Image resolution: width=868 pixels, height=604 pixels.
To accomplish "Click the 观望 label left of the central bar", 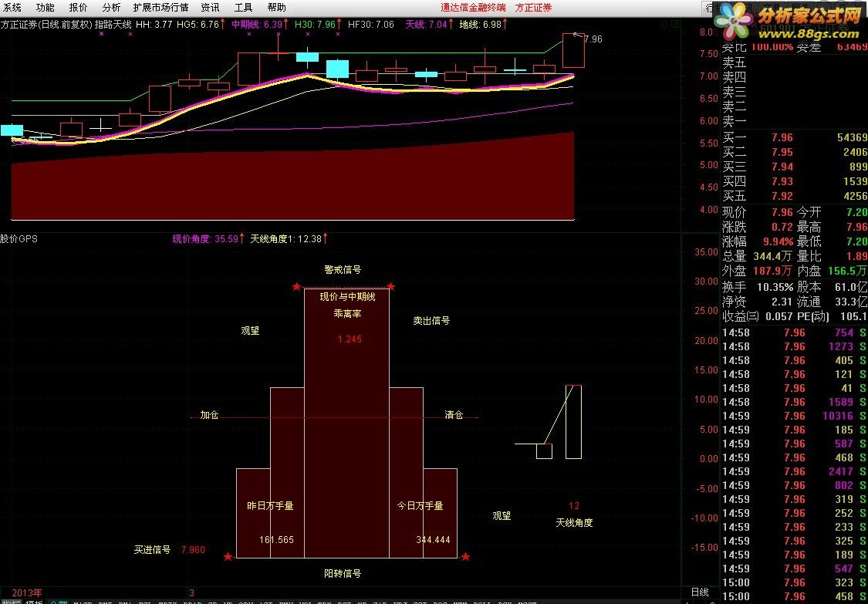I will click(250, 330).
